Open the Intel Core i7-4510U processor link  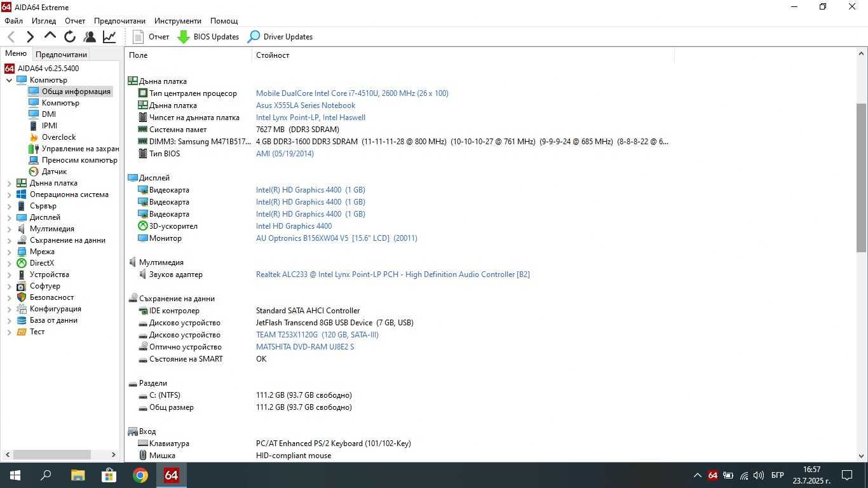point(352,93)
